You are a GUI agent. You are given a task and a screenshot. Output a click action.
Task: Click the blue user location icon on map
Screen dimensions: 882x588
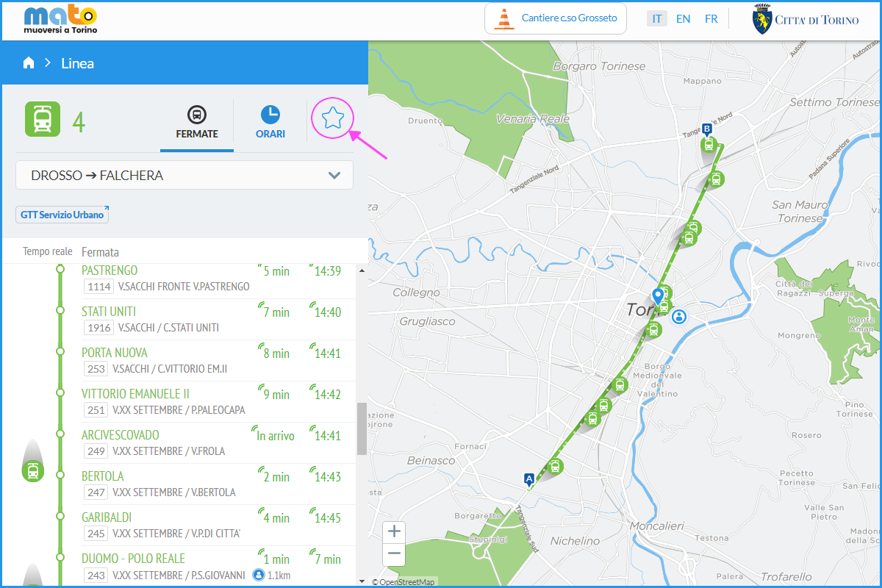[680, 316]
